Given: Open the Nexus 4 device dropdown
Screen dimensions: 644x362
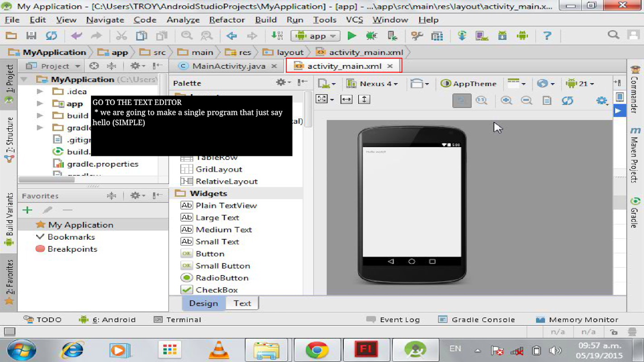Looking at the screenshot, I should (x=372, y=84).
